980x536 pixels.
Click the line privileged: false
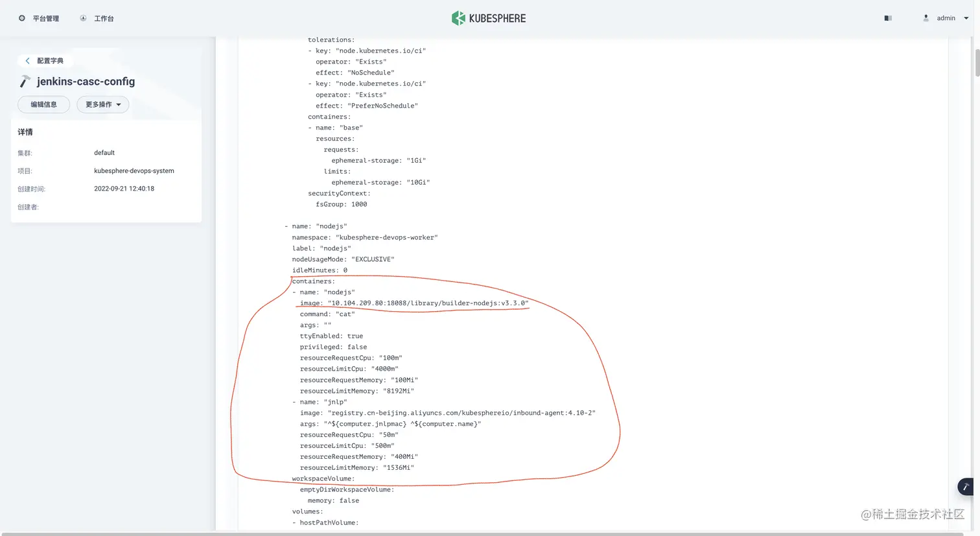(x=333, y=347)
